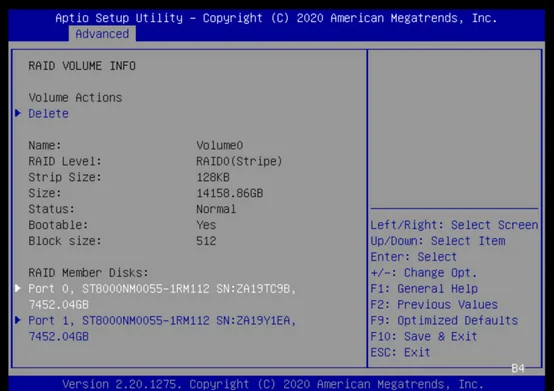Click the Bootable: label
The width and height of the screenshot is (554, 391).
tap(58, 225)
